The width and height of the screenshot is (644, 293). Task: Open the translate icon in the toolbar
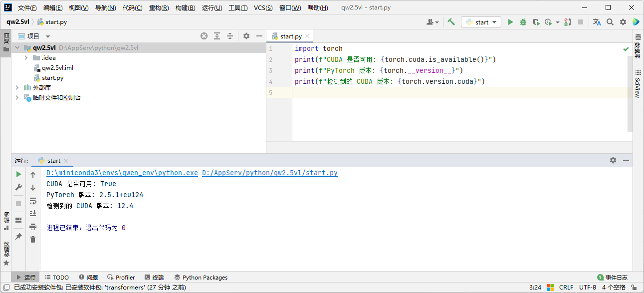(597, 22)
